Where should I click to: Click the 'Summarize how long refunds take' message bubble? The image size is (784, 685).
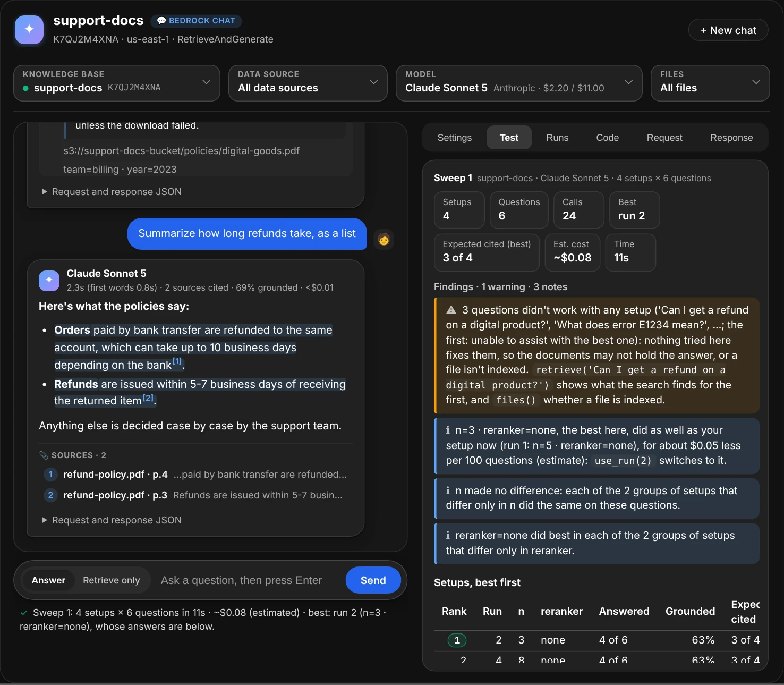247,234
